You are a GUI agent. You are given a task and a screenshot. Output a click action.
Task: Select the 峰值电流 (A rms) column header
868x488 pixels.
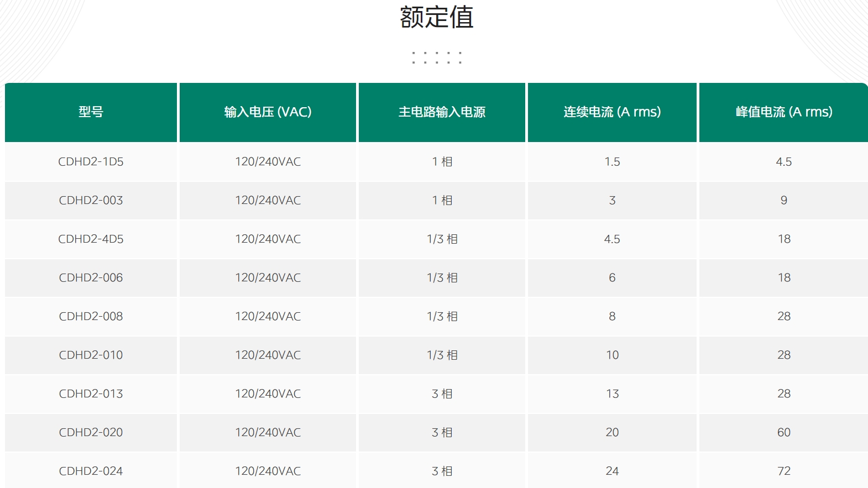(783, 112)
